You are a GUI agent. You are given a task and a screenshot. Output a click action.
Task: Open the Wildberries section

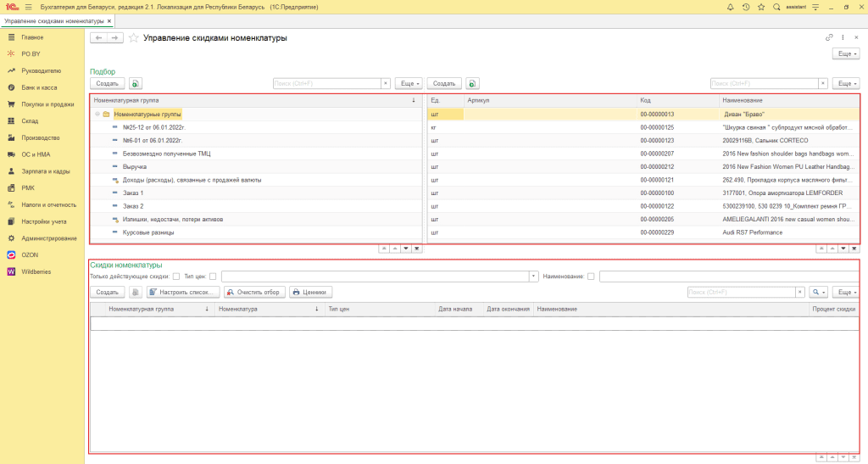point(36,271)
